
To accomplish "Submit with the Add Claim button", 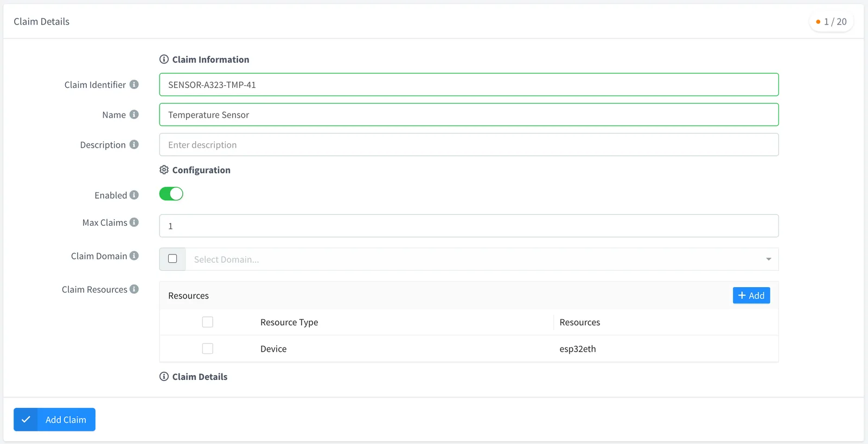I will click(x=54, y=420).
